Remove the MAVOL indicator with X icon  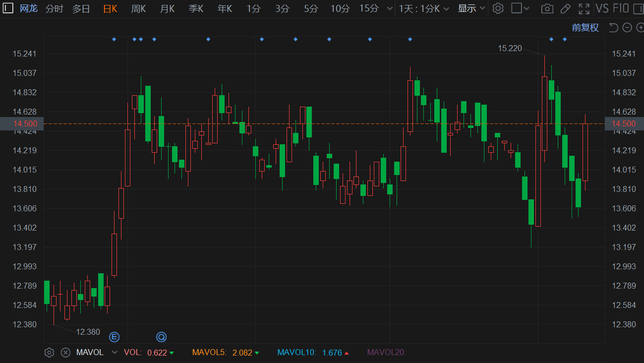65,353
